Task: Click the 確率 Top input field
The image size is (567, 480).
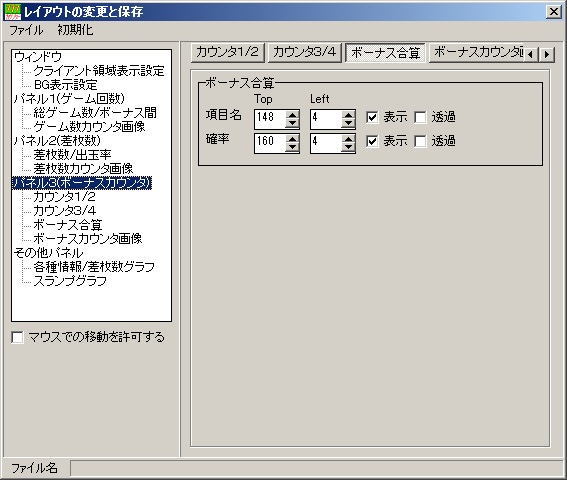Action: 270,143
